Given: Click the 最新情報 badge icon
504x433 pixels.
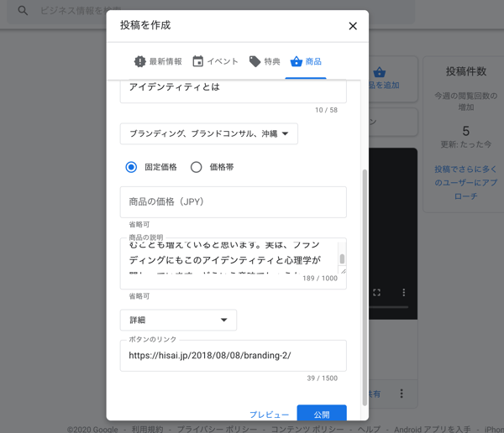Looking at the screenshot, I should point(139,61).
